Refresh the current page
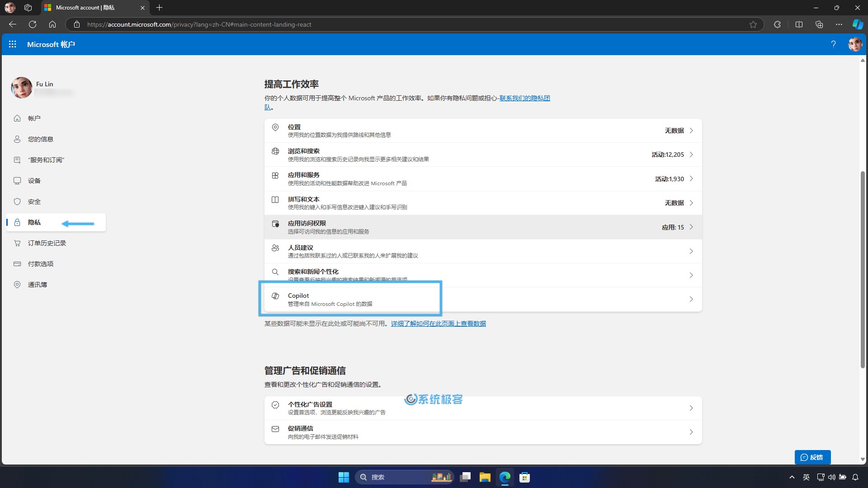The width and height of the screenshot is (868, 488). click(33, 24)
